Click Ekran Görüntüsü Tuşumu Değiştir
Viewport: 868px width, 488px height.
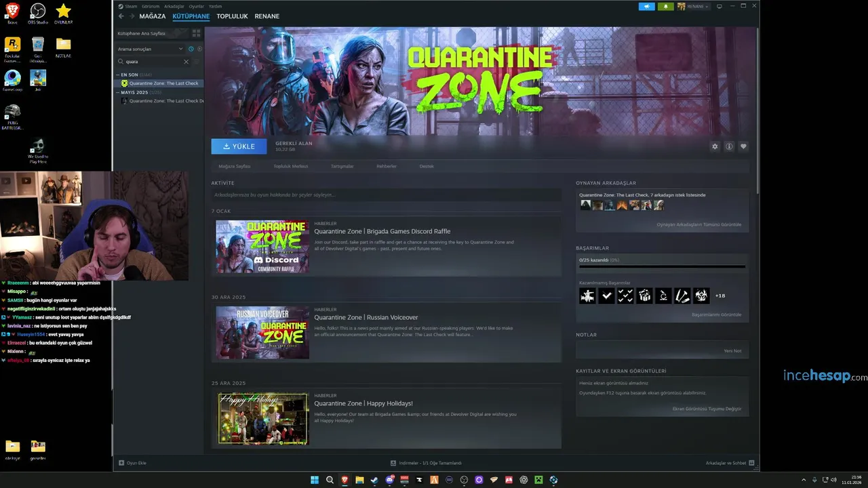707,409
